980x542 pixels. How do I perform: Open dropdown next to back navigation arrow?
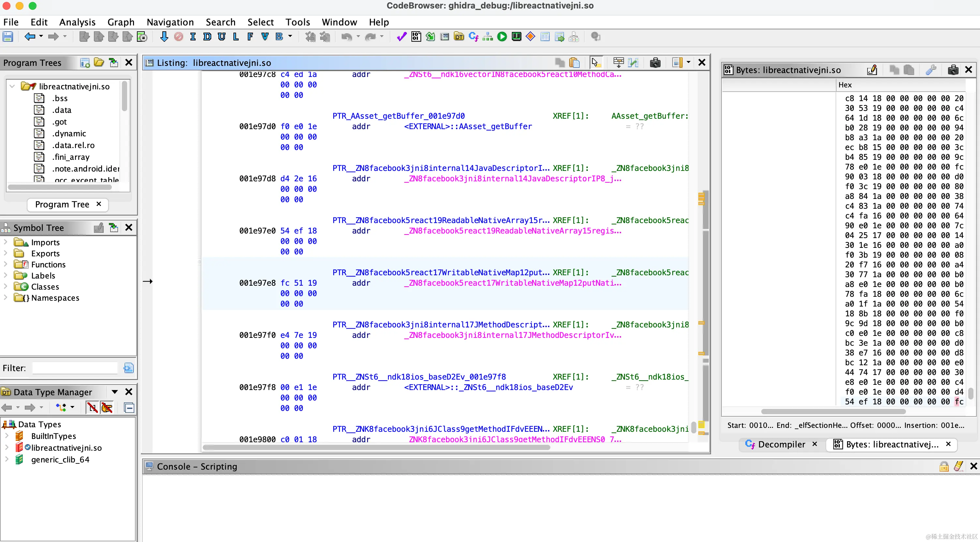41,37
